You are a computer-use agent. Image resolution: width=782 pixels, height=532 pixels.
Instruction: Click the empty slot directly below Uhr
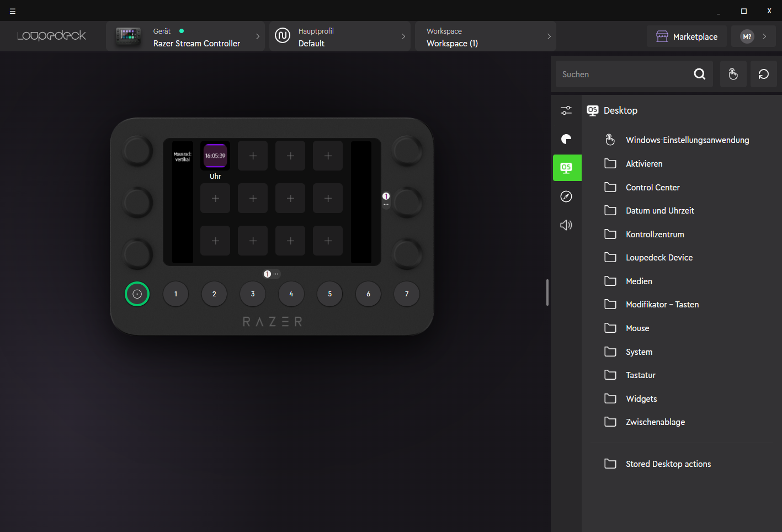215,199
